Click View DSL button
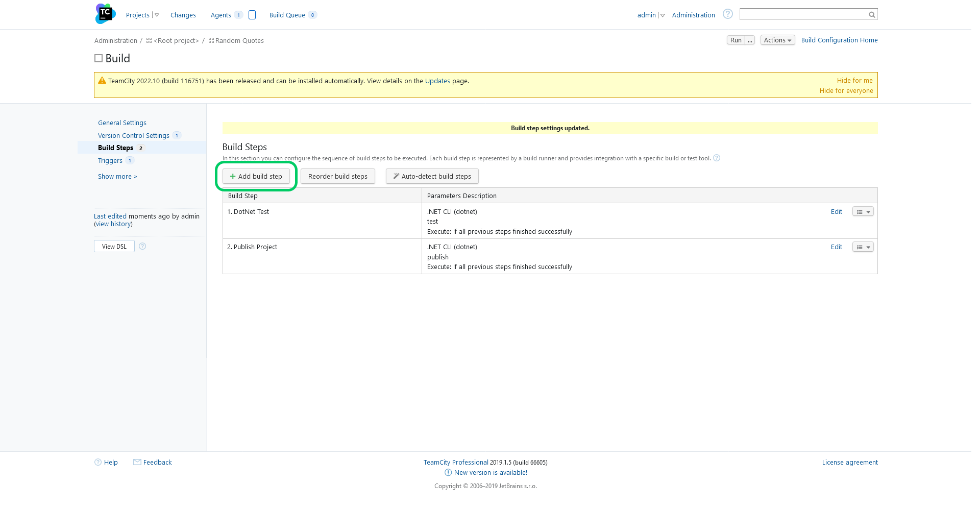980x508 pixels. 114,247
